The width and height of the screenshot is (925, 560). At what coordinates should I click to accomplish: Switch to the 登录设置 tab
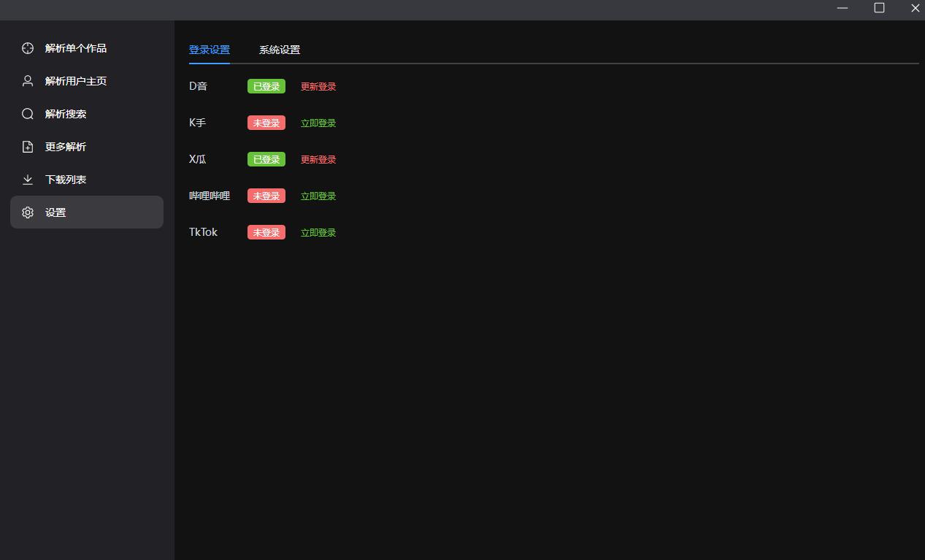(210, 50)
